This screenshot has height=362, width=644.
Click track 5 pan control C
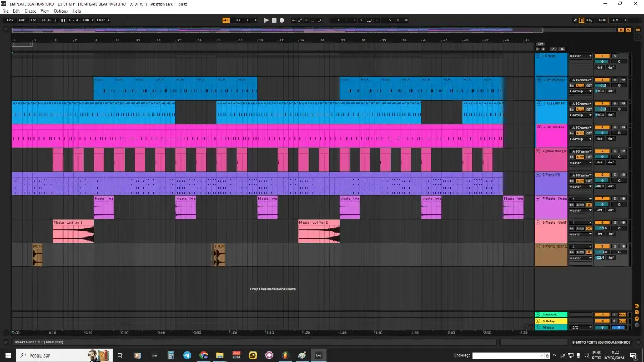click(619, 156)
